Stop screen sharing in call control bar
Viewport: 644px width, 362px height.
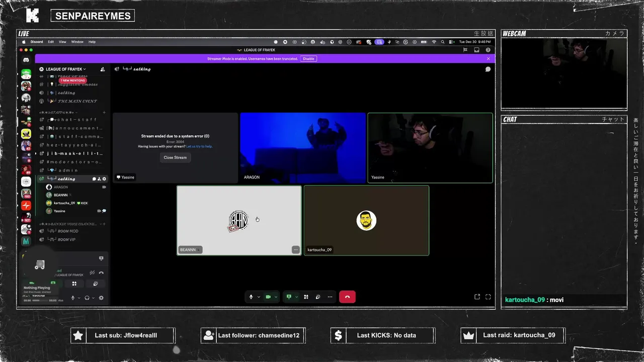click(x=289, y=297)
